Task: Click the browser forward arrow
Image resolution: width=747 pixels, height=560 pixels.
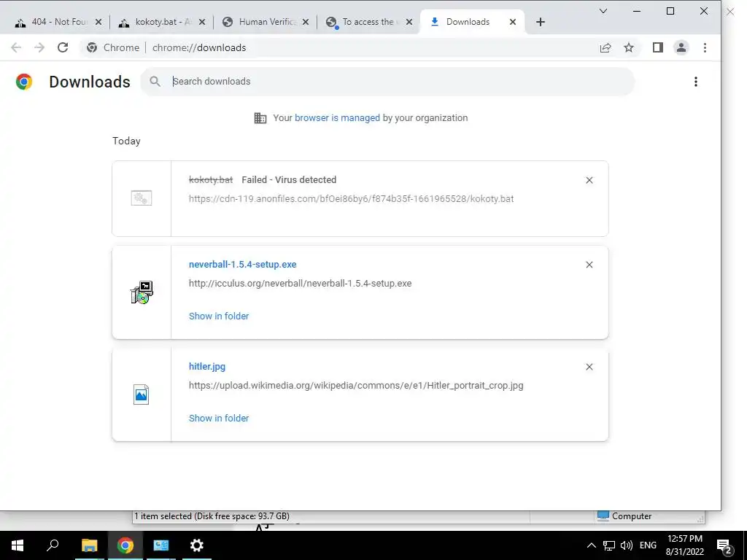Action: pos(39,47)
